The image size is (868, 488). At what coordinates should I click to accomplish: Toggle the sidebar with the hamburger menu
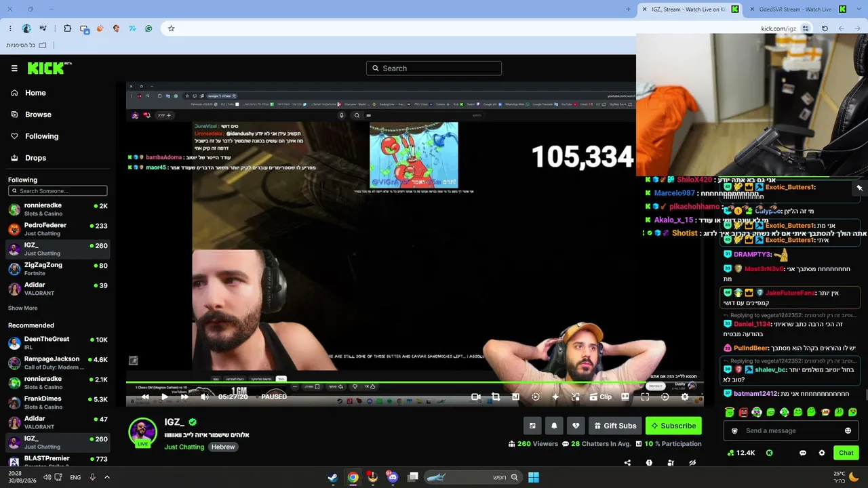[14, 68]
